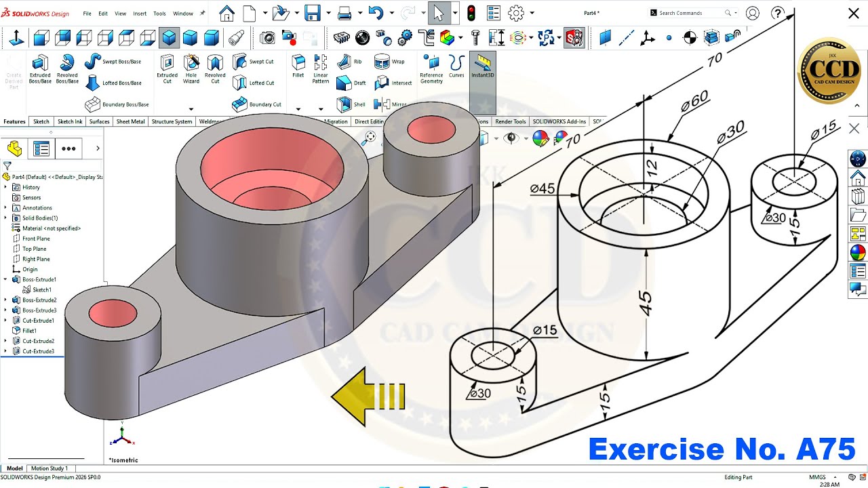Open the File menu
This screenshot has height=488, width=868.
click(x=87, y=14)
